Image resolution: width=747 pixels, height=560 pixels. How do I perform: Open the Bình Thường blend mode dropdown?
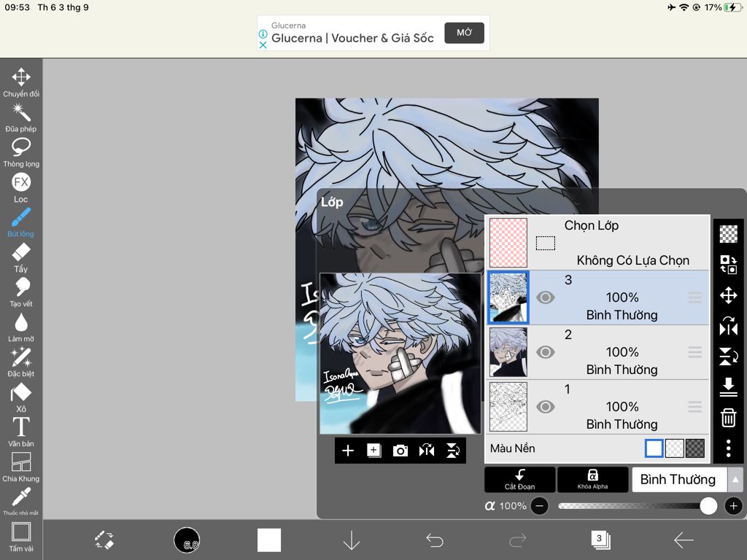[x=679, y=480]
